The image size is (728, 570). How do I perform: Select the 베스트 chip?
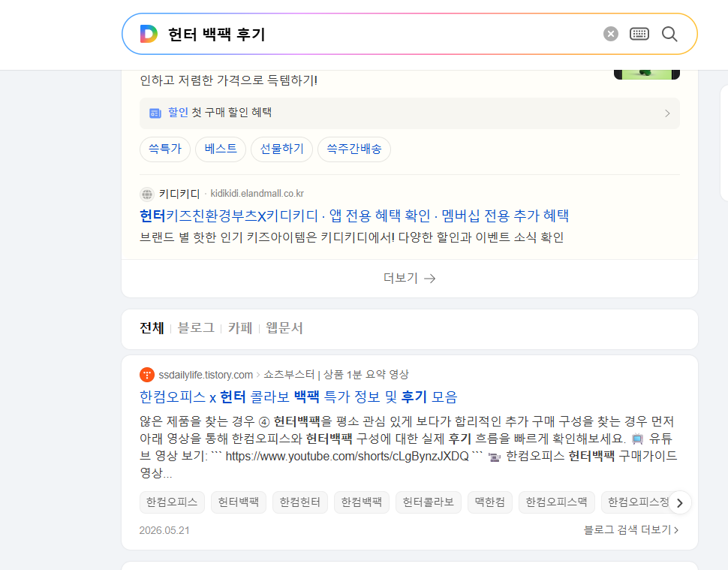221,149
